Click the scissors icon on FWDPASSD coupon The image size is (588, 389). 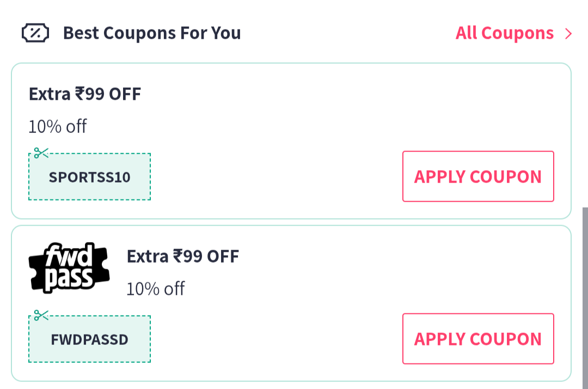coord(41,315)
